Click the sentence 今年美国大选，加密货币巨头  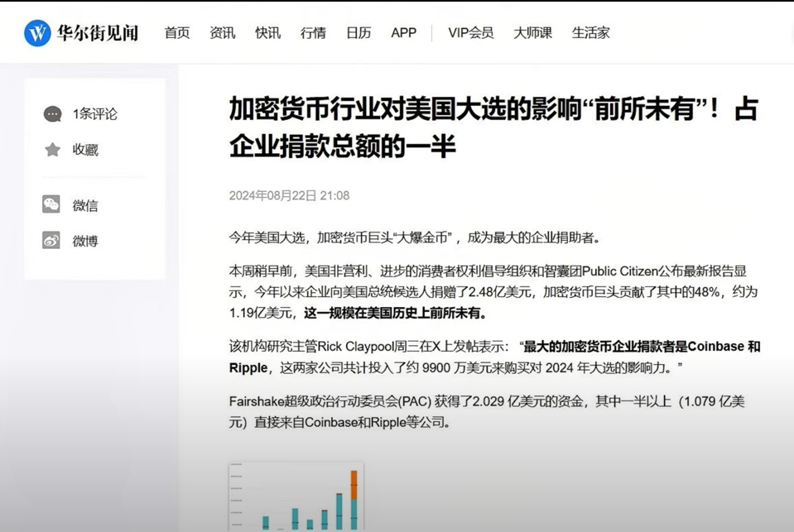[x=415, y=237]
